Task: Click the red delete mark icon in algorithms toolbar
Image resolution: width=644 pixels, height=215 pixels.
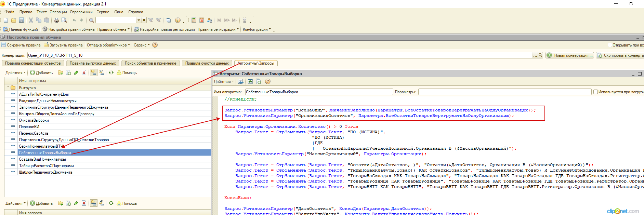Action: (x=84, y=73)
